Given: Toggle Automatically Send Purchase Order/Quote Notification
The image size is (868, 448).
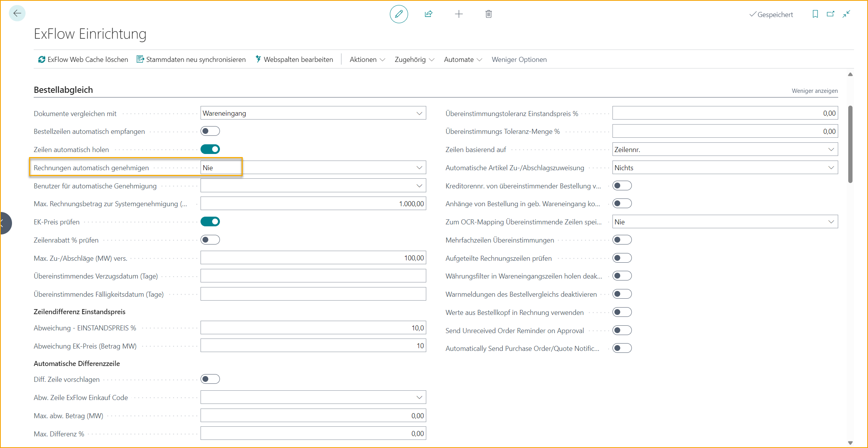Looking at the screenshot, I should (622, 348).
